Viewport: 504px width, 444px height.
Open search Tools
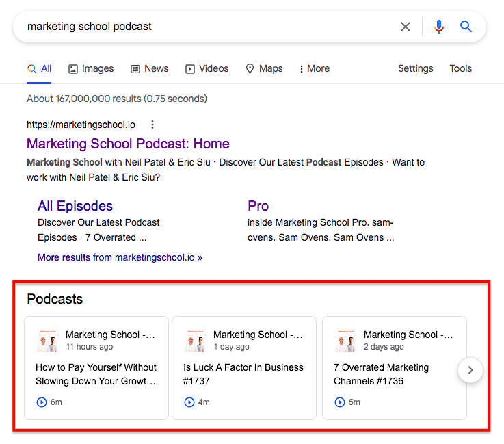(460, 68)
